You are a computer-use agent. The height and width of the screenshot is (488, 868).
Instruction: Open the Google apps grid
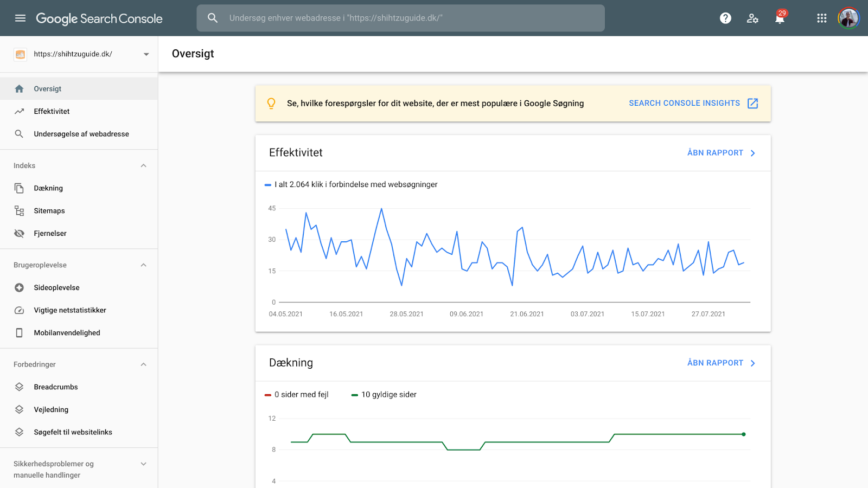pos(822,18)
